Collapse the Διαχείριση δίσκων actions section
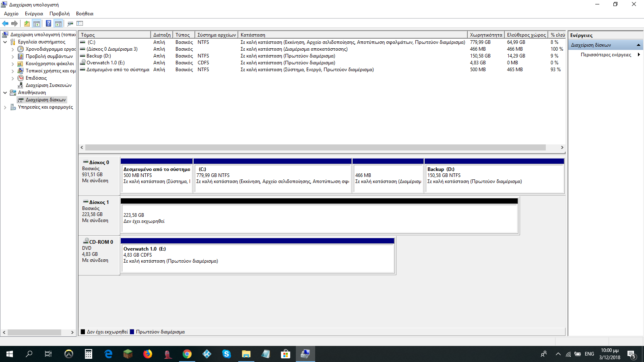Viewport: 644px width, 362px height. coord(638,45)
